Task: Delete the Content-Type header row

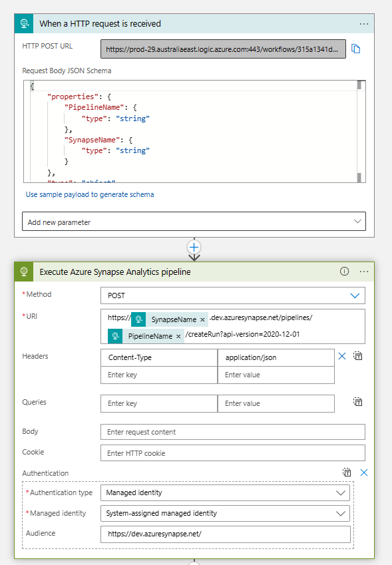Action: click(342, 356)
